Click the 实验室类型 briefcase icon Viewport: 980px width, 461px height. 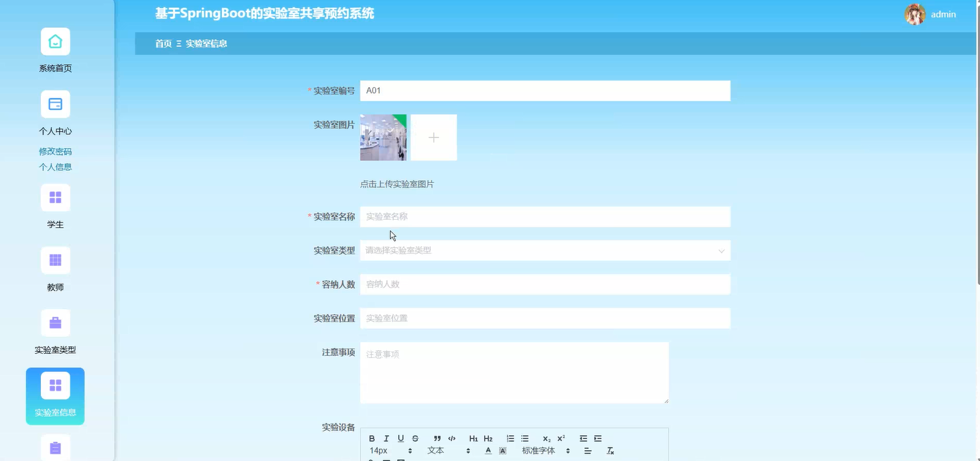[x=55, y=322]
